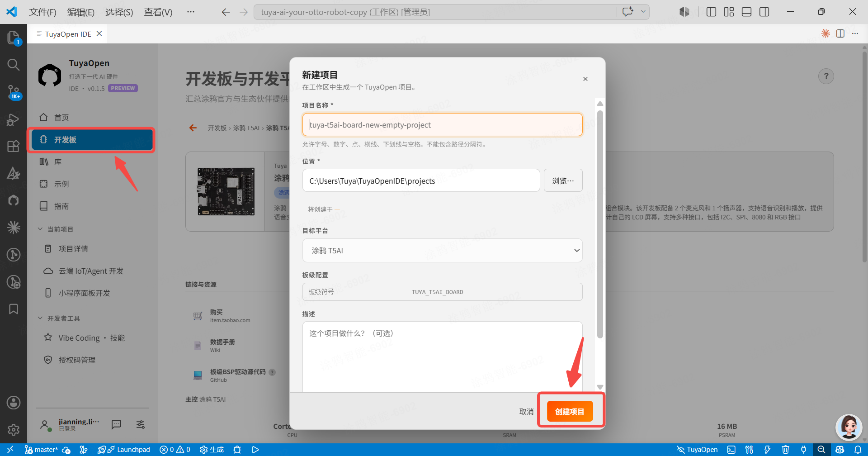
Task: Click the zoom-out magnifier in status bar
Action: point(821,450)
